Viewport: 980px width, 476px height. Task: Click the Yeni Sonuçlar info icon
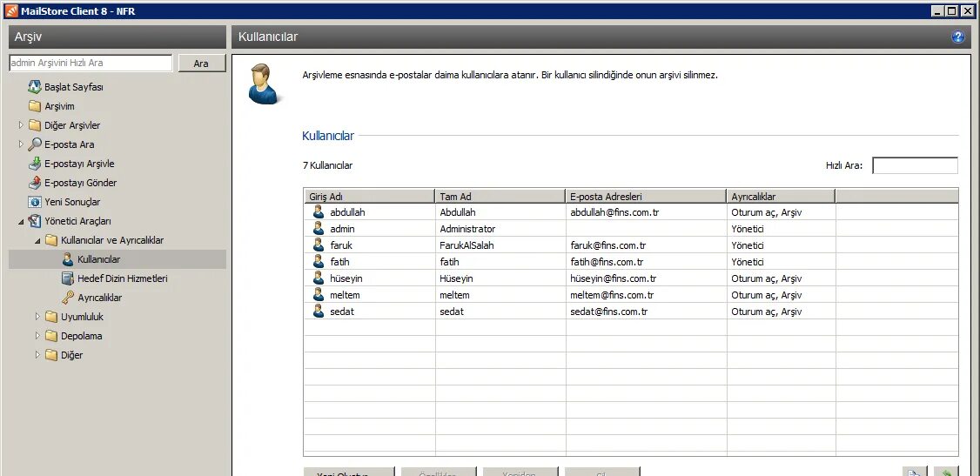click(x=34, y=203)
